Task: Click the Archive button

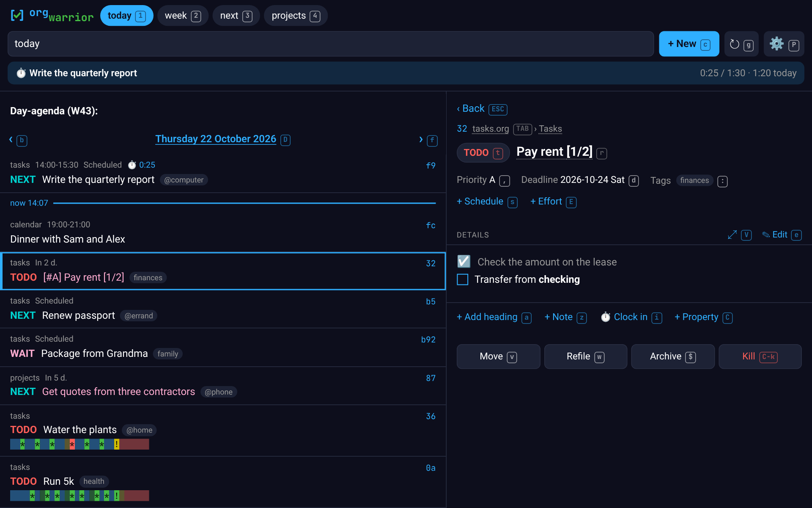Action: pyautogui.click(x=672, y=356)
